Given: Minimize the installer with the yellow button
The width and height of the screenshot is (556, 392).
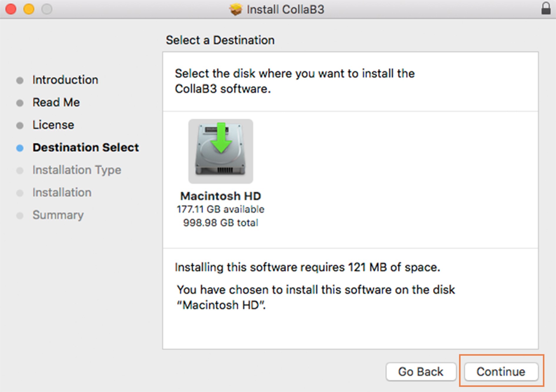Looking at the screenshot, I should tap(29, 9).
